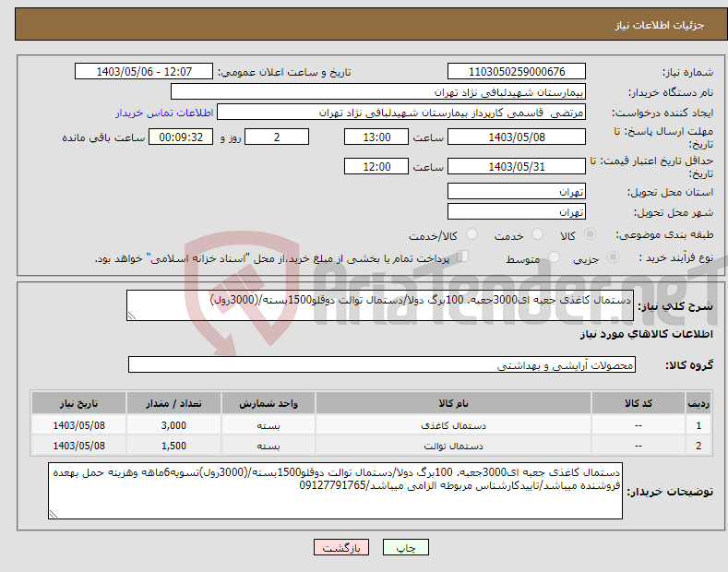The image size is (728, 572).
Task: Click the اطلاعات کالاهای مورد نیاز heading
Action: click(x=646, y=334)
